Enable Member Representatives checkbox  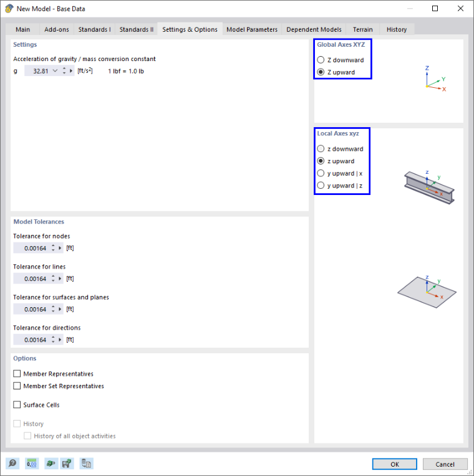click(17, 373)
